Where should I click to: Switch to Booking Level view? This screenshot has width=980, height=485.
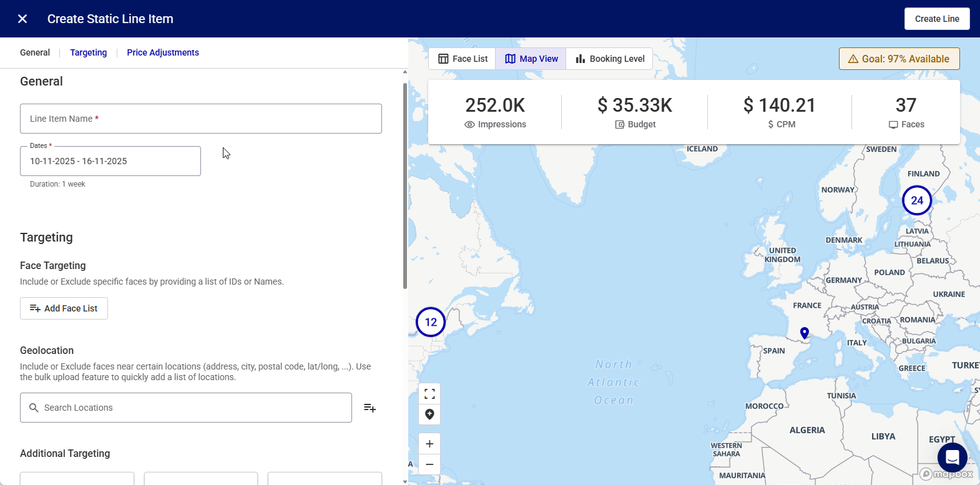[x=610, y=59]
